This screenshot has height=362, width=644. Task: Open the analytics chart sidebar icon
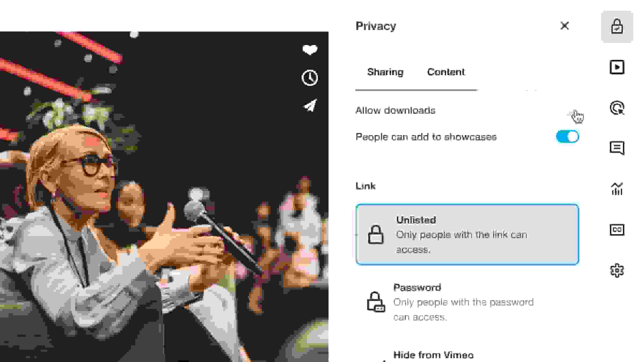617,189
